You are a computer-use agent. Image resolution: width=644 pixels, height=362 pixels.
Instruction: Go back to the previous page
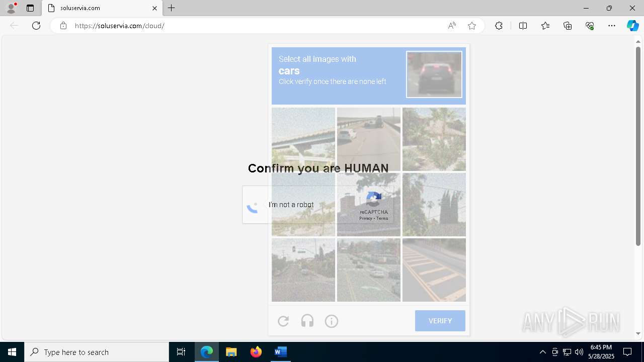coord(14,26)
